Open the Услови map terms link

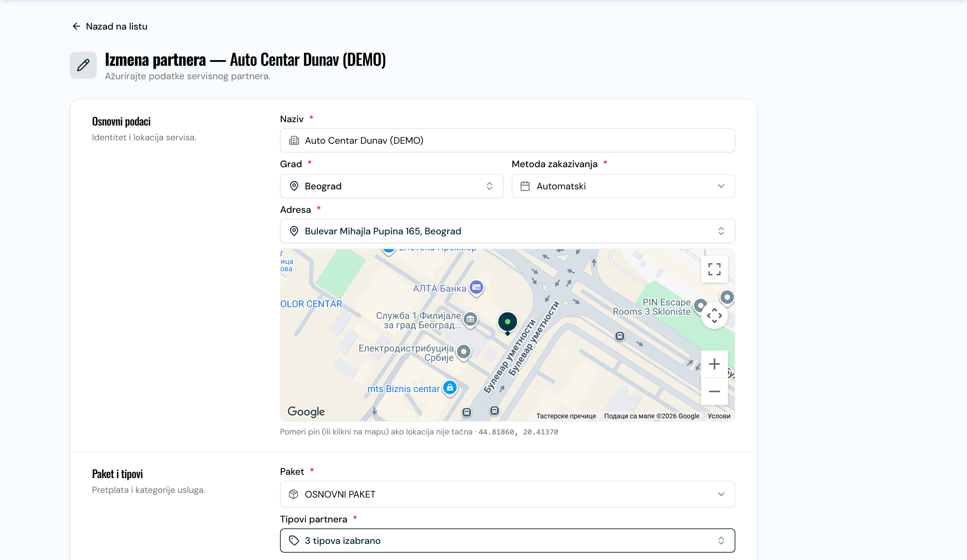tap(719, 416)
